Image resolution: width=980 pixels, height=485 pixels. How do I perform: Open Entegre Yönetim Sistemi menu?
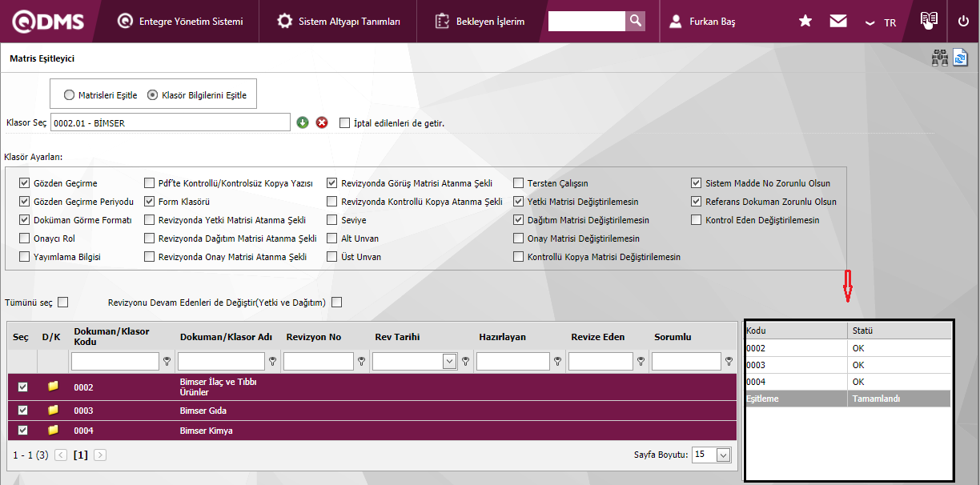(180, 22)
